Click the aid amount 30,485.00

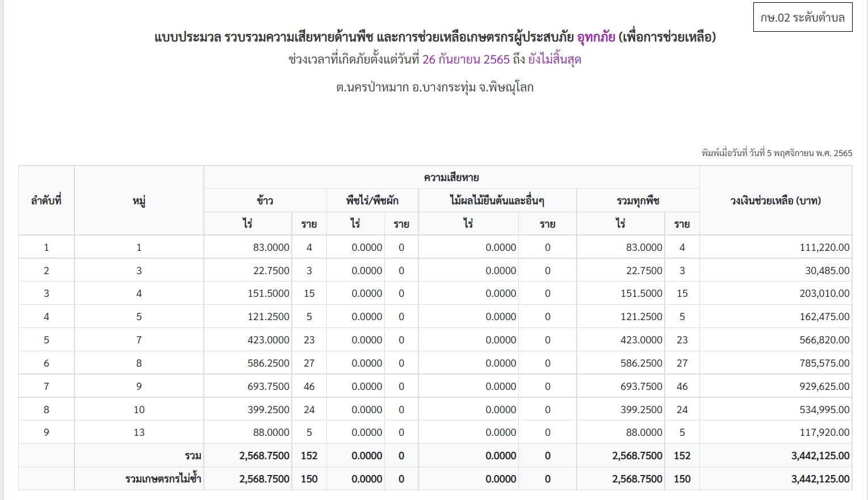827,271
